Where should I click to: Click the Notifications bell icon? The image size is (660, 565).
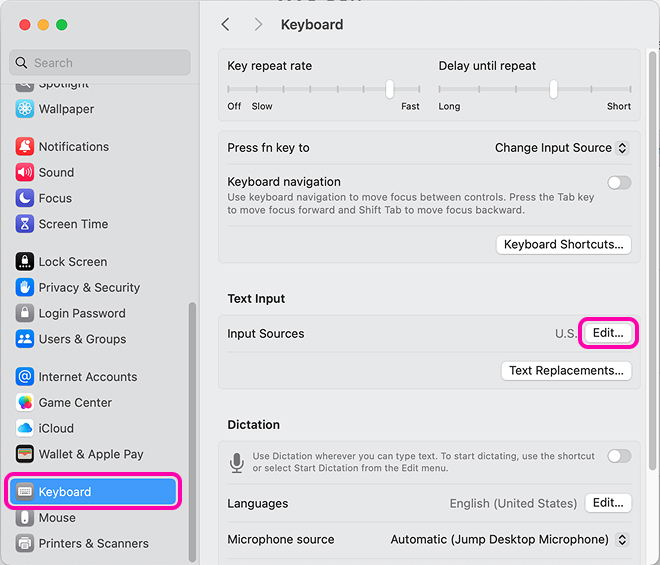(25, 147)
